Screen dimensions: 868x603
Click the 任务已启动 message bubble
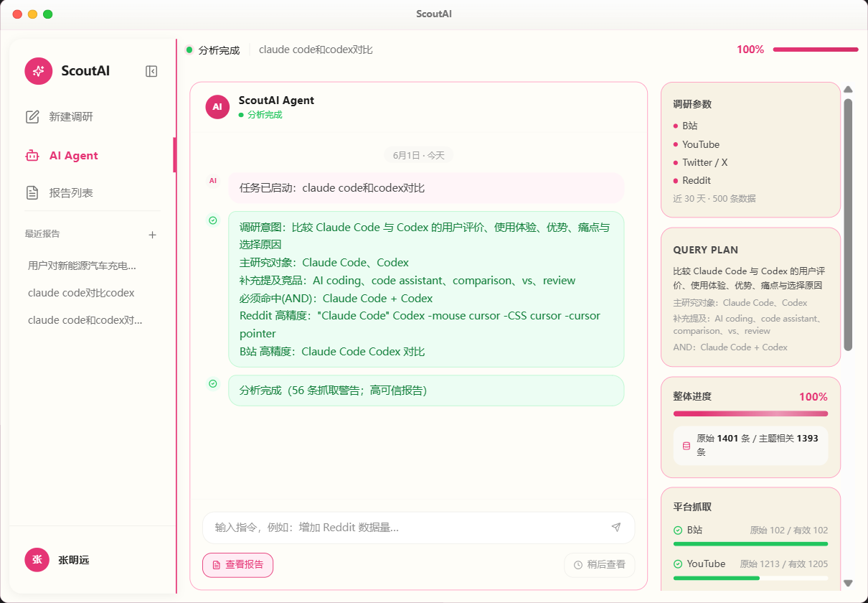[x=426, y=188]
